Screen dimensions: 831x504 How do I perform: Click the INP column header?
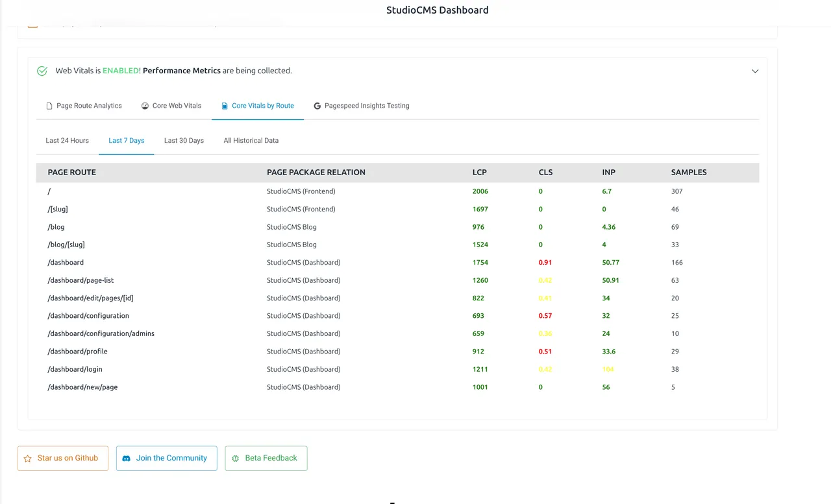coord(609,173)
